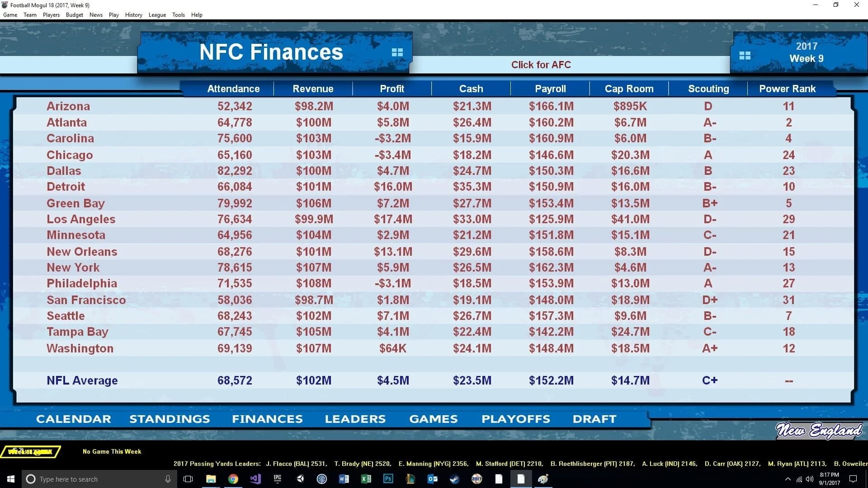The height and width of the screenshot is (488, 868).
Task: Open the grid view icon beside NFC Finances title
Action: [397, 52]
